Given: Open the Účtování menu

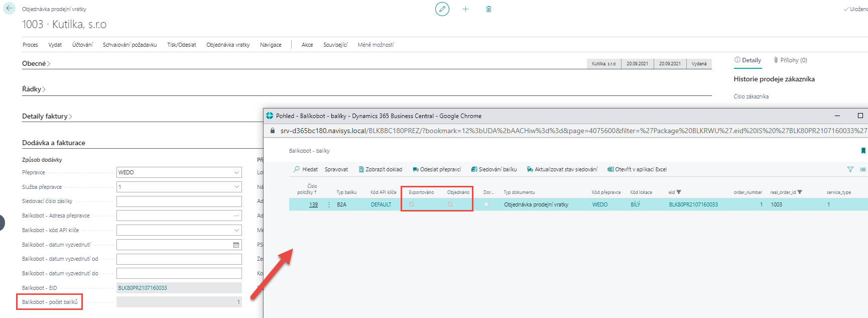Looking at the screenshot, I should pyautogui.click(x=82, y=45).
